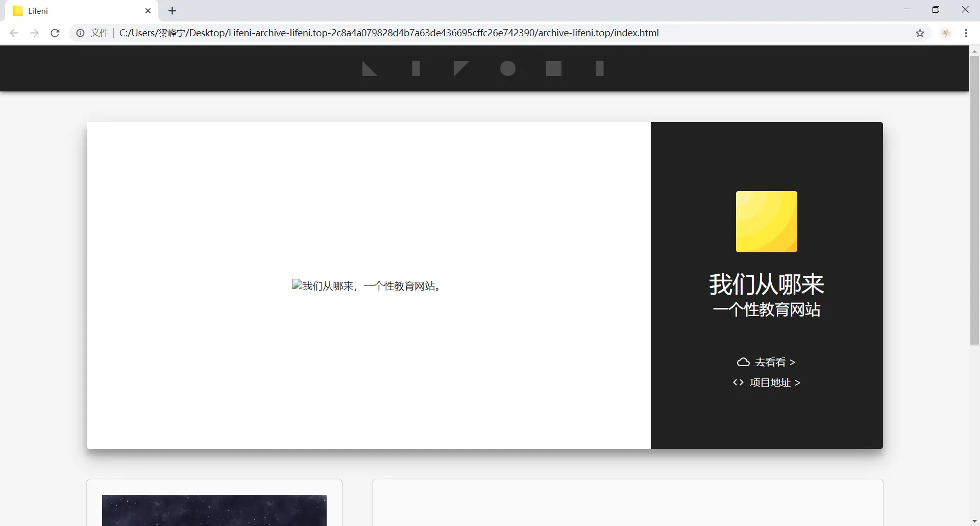This screenshot has width=980, height=526.
Task: Click the starry night thumbnail at page bottom
Action: [x=214, y=510]
